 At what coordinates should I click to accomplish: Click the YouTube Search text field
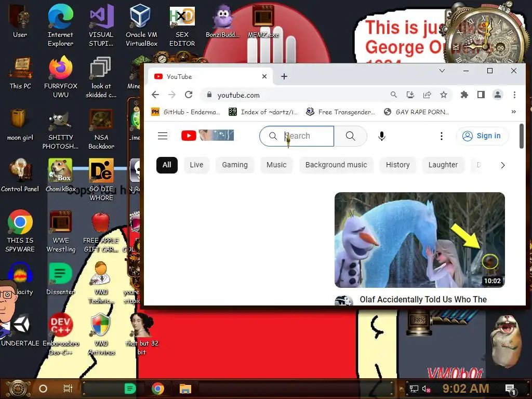[297, 136]
